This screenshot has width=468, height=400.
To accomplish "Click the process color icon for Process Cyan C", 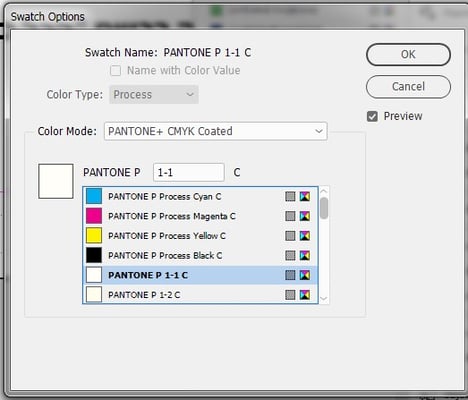I will coord(290,196).
